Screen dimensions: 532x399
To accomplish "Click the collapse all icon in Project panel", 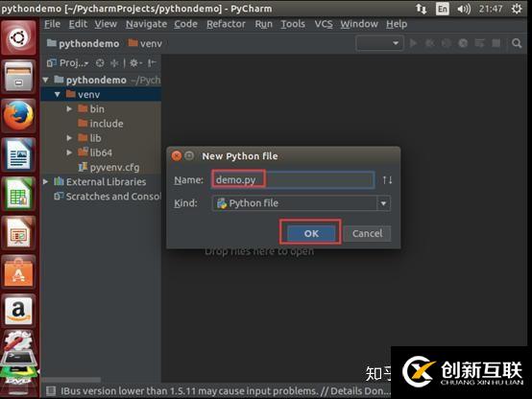I will [114, 63].
